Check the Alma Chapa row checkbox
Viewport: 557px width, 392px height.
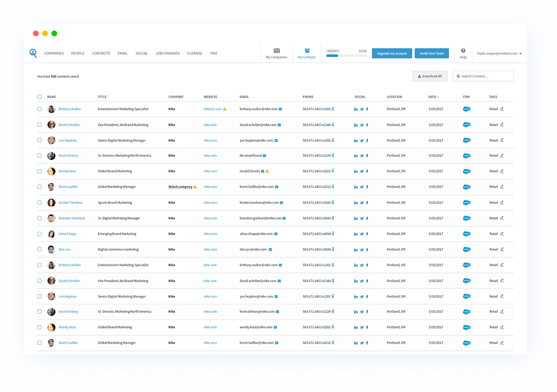[x=39, y=234]
